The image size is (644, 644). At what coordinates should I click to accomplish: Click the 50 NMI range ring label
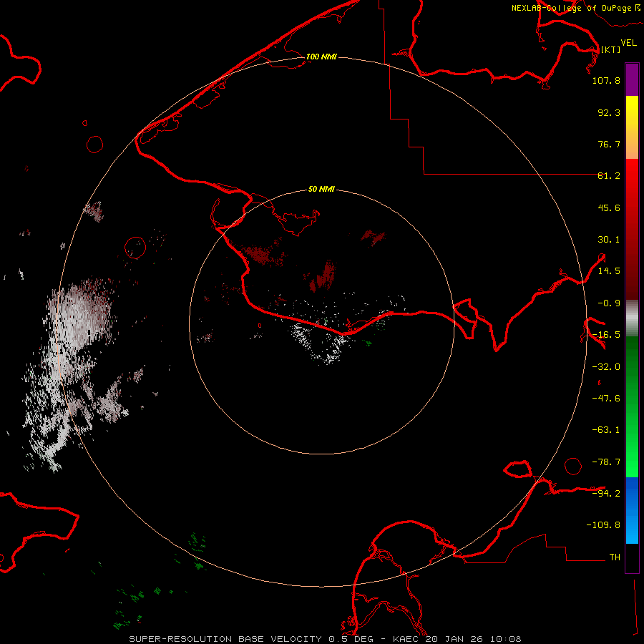point(321,190)
